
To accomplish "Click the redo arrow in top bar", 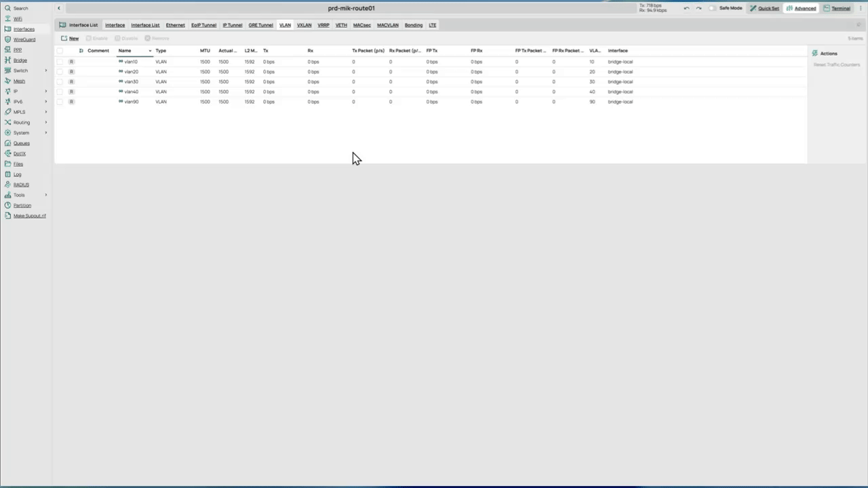I will coord(698,8).
